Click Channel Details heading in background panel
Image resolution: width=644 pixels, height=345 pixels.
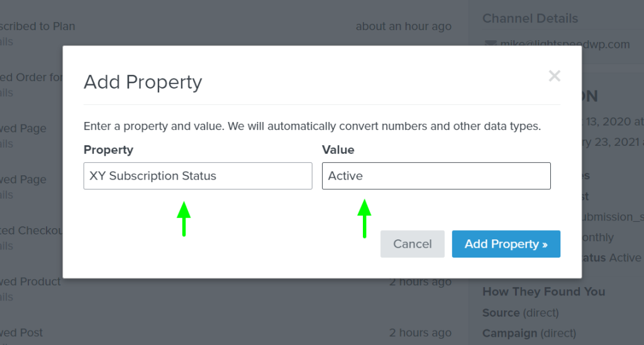(x=530, y=18)
